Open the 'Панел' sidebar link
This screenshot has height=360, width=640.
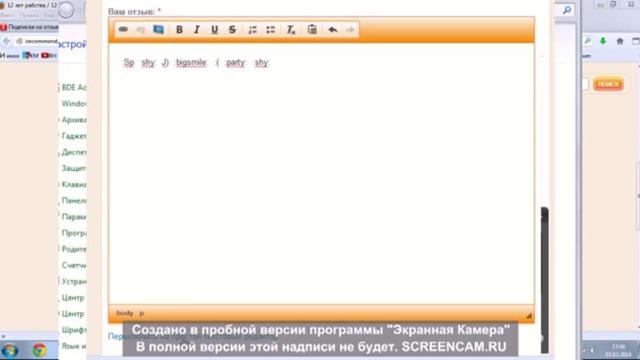74,200
